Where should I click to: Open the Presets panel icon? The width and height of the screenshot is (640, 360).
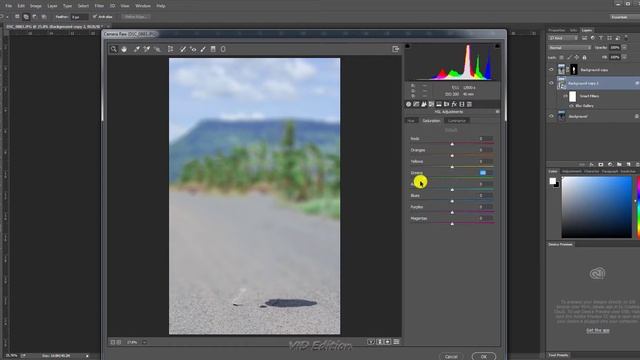(x=469, y=104)
